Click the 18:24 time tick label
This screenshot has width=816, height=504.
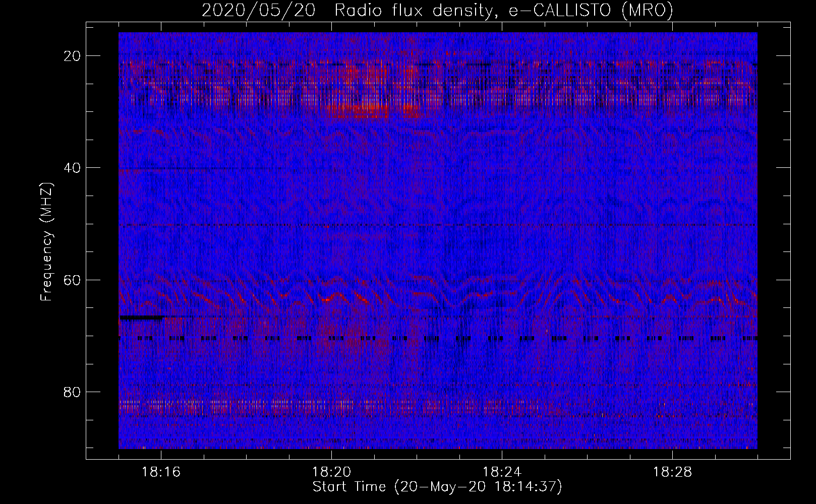[502, 472]
